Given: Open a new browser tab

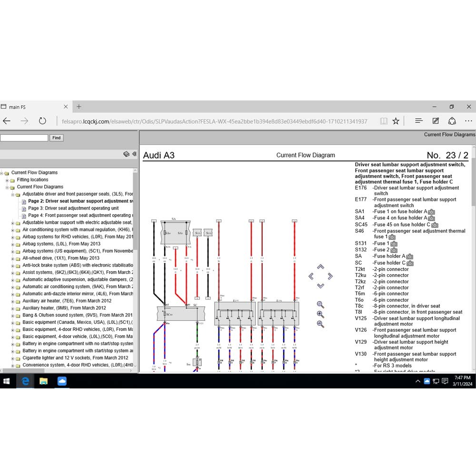Looking at the screenshot, I should (79, 107).
